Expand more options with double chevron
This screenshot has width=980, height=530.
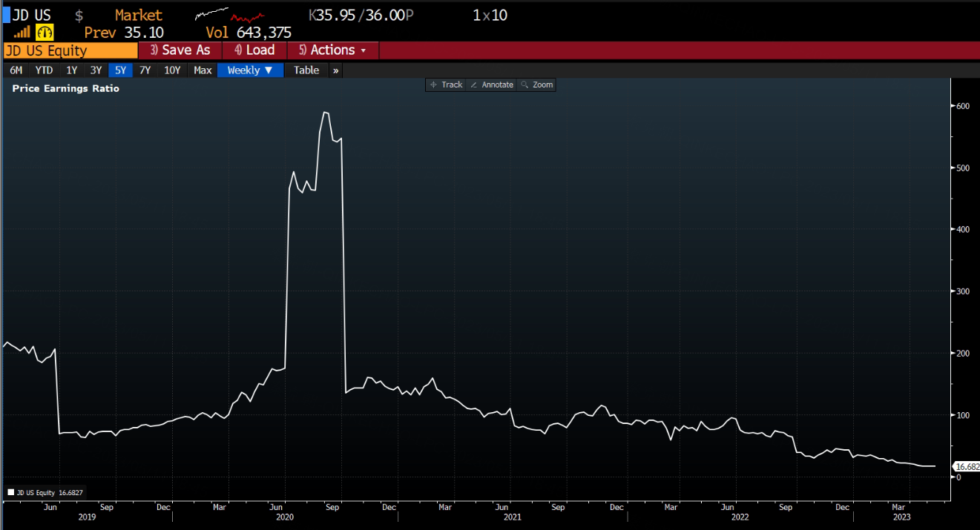pyautogui.click(x=336, y=70)
